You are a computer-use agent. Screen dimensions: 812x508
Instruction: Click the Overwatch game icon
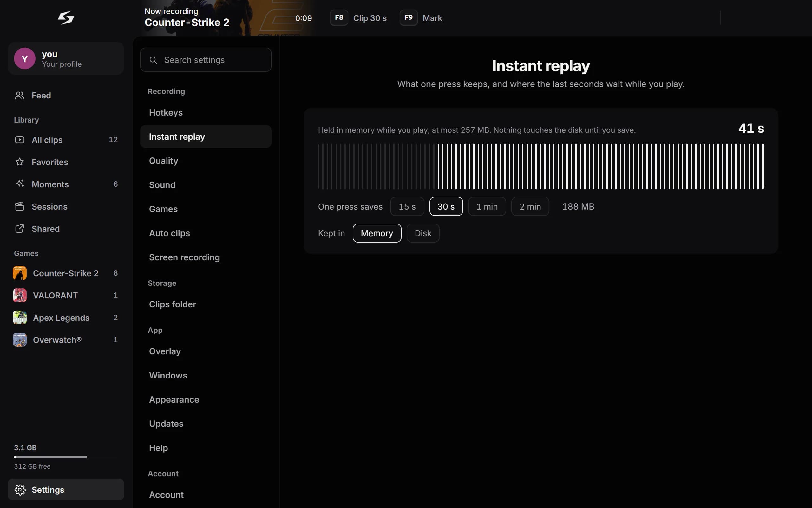pos(19,340)
